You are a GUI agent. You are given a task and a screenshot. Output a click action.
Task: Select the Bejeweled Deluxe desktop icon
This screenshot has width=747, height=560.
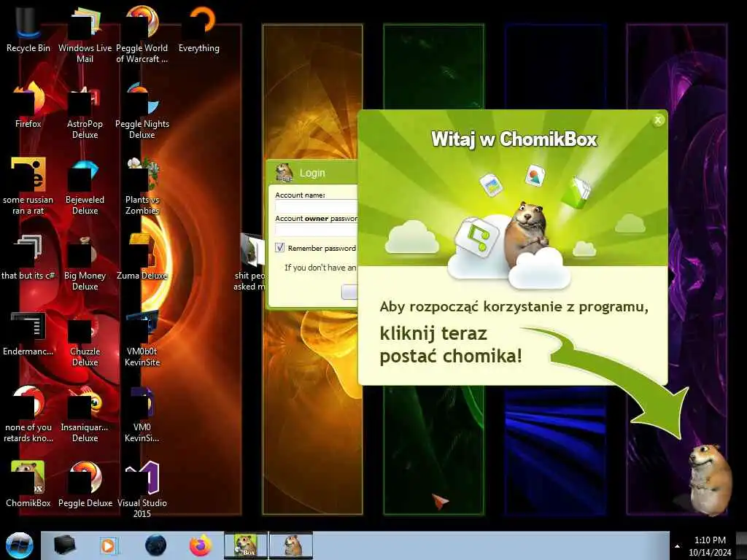(85, 186)
